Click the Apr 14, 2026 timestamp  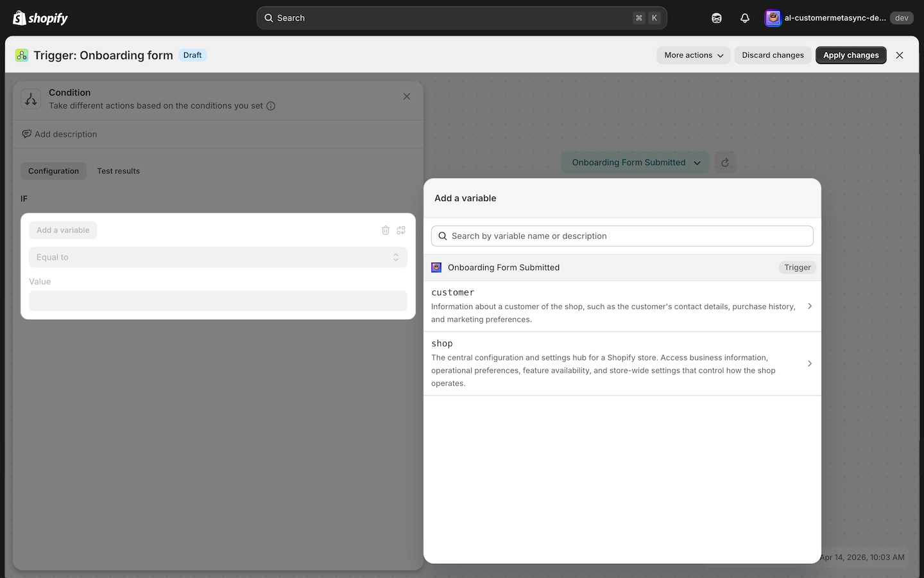point(862,557)
